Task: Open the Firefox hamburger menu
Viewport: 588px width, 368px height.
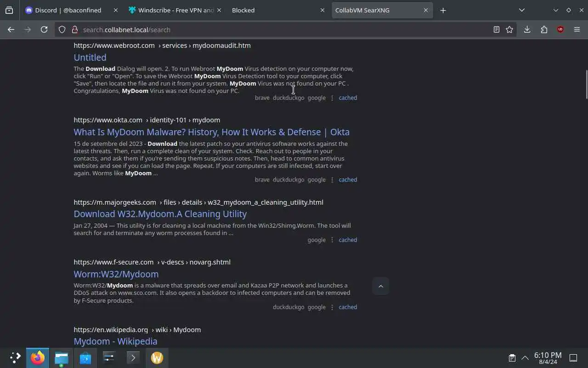Action: point(577,29)
